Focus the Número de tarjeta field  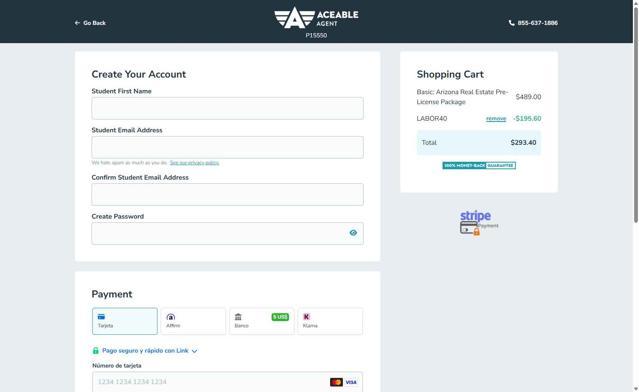(227, 382)
